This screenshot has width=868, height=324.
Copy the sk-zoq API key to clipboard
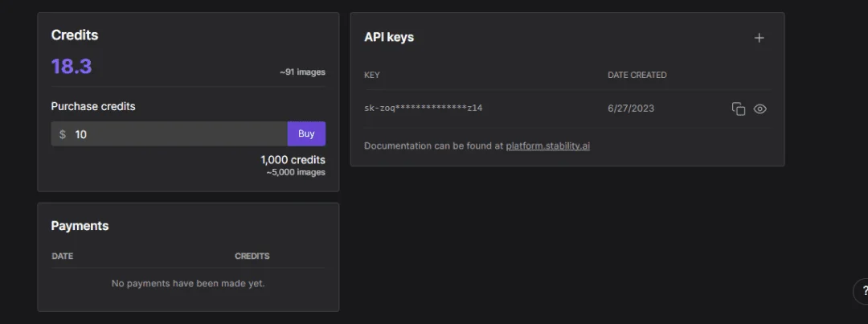pyautogui.click(x=739, y=109)
